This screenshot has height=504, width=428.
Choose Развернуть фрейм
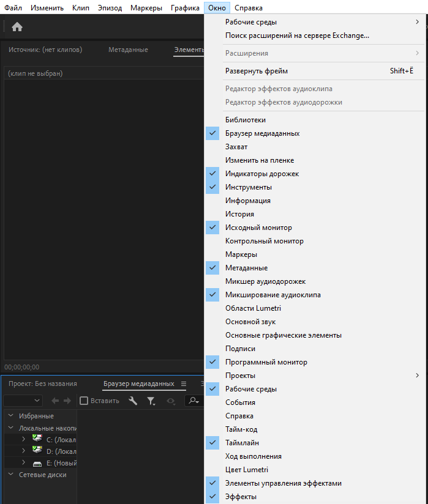click(314, 71)
